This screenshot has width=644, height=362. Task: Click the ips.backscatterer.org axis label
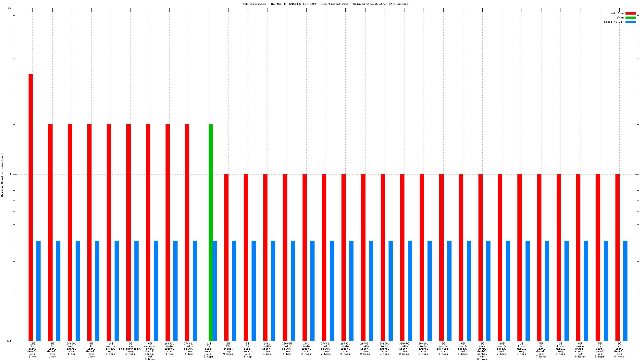[x=130, y=349]
